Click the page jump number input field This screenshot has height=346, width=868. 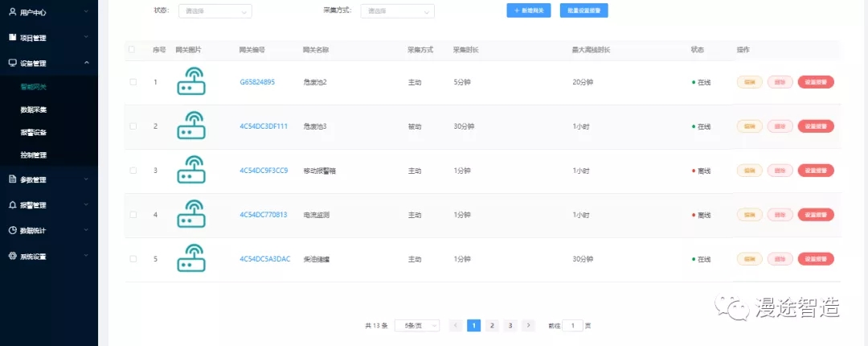click(x=572, y=325)
